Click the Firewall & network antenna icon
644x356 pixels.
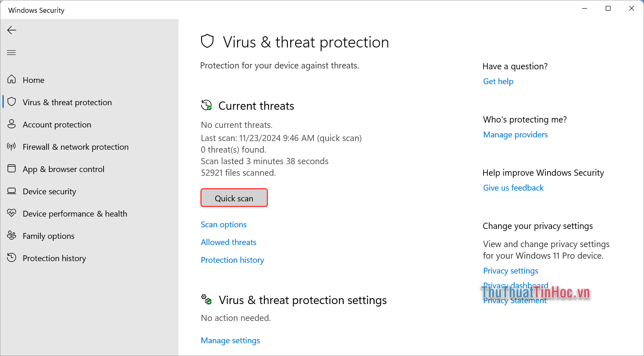(12, 146)
